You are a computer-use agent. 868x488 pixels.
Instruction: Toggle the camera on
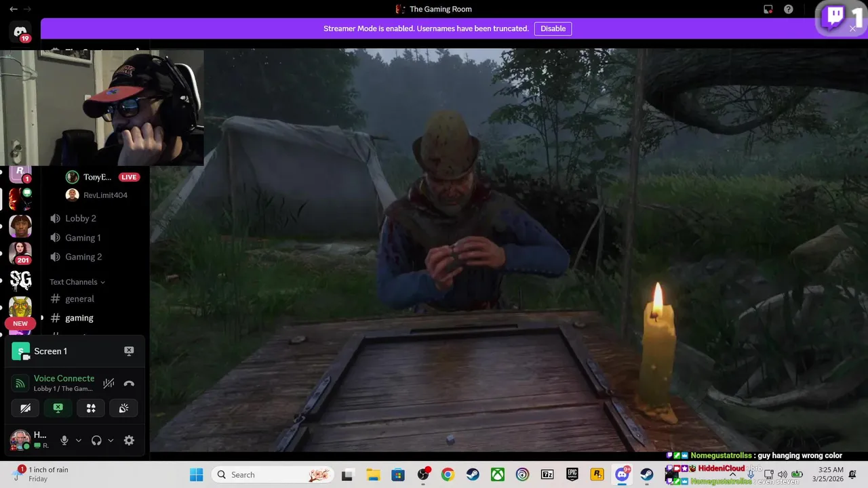(26, 408)
